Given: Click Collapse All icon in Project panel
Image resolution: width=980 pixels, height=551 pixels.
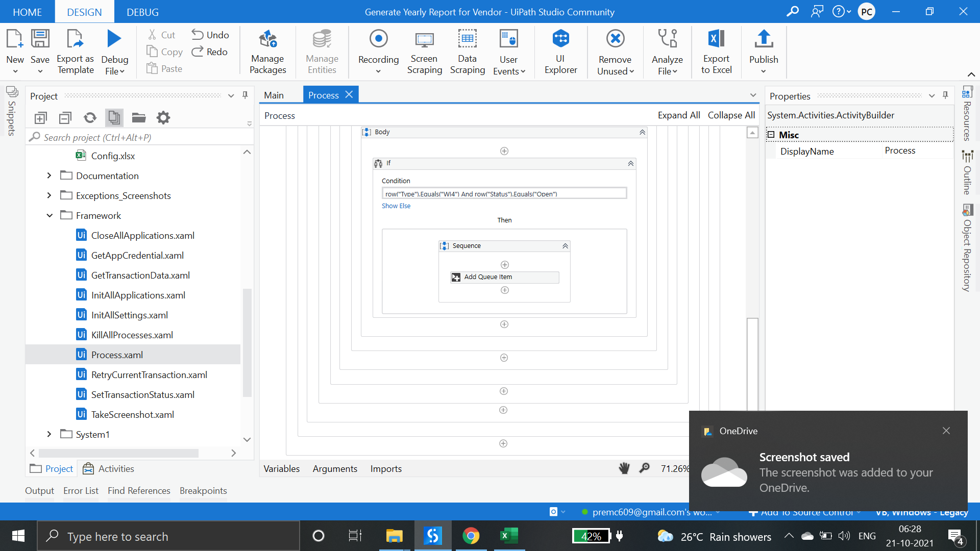Looking at the screenshot, I should 65,118.
